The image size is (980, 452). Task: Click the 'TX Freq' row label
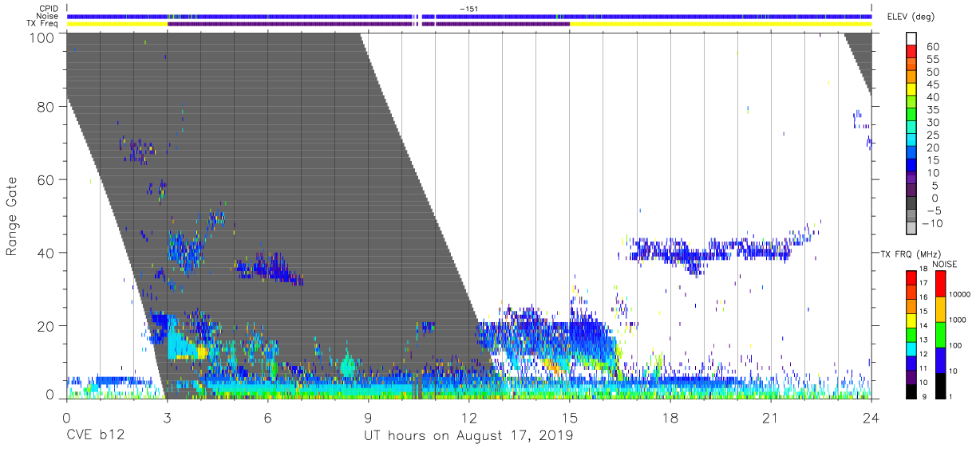tap(41, 24)
